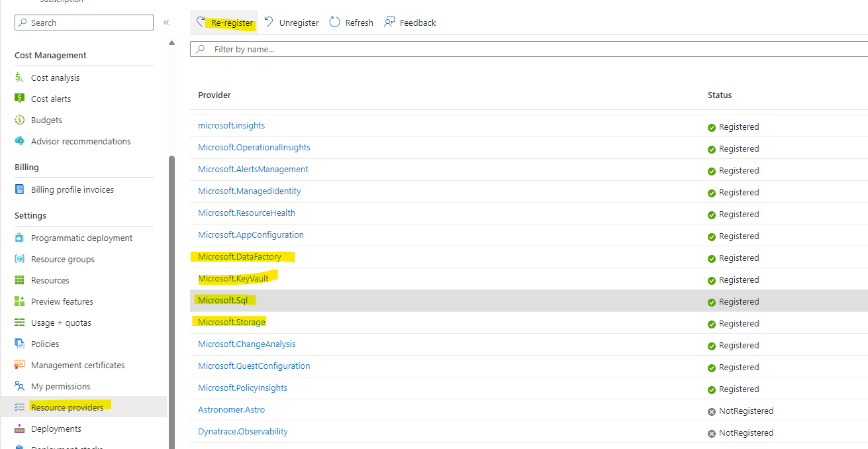
Task: Open Microsoft.OperationalInsights provider link
Action: click(254, 147)
